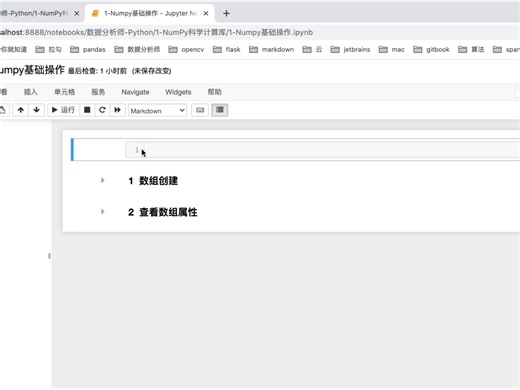The width and height of the screenshot is (520, 390).
Task: Open the 算法 bookmark folder
Action: [471, 50]
